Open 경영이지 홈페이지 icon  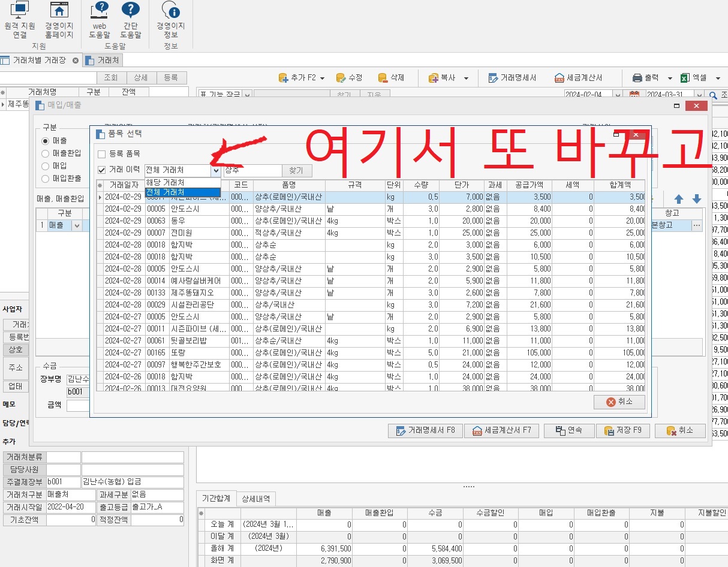tap(59, 11)
